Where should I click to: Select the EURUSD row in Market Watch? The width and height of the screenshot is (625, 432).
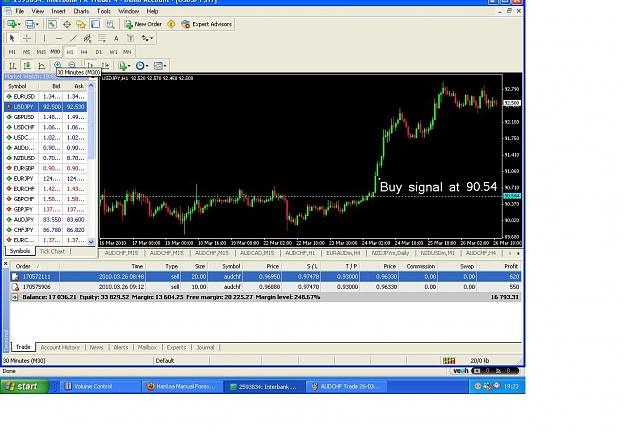tap(45, 96)
